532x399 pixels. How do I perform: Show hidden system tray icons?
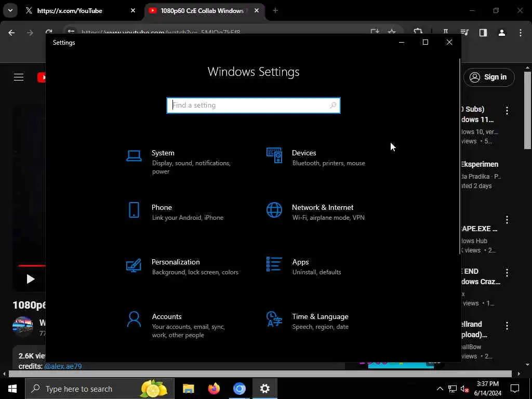pos(440,389)
